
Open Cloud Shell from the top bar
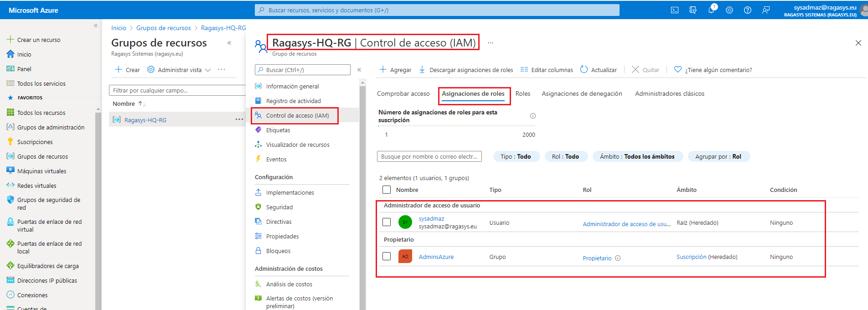tap(675, 10)
